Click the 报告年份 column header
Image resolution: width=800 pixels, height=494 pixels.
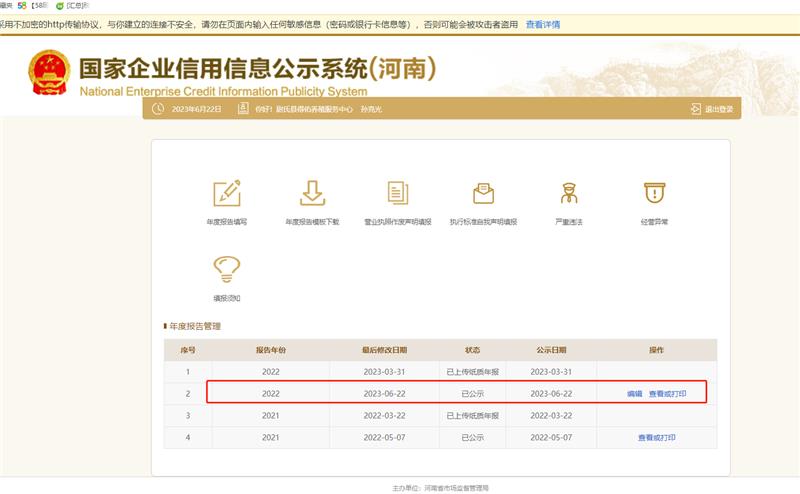pos(270,350)
